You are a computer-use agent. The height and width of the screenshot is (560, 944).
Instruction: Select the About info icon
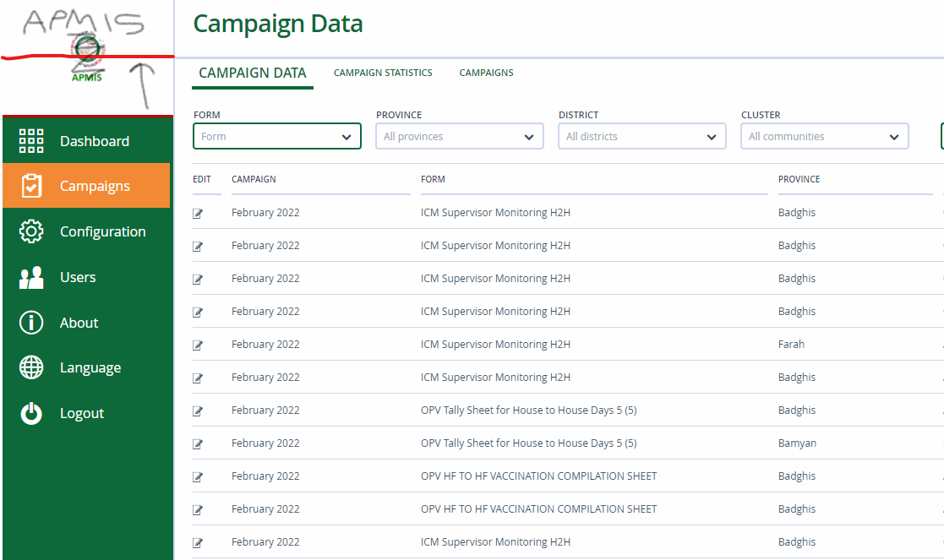(30, 322)
